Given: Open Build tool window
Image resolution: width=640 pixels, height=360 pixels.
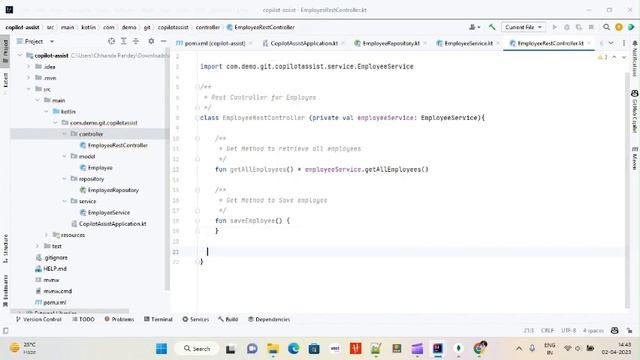Looking at the screenshot, I should tap(228, 319).
